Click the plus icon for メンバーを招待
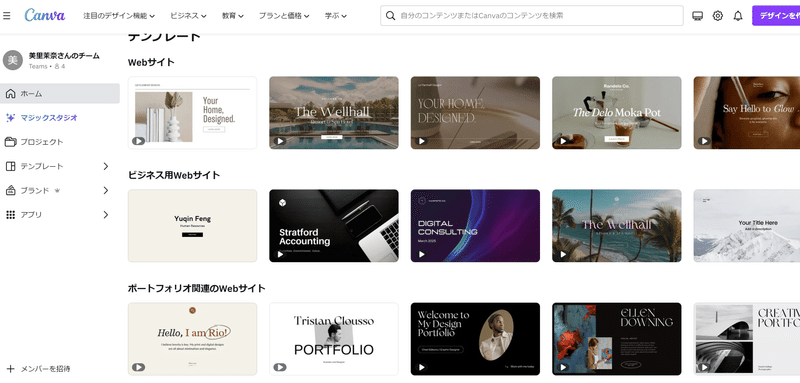The image size is (800, 383). pos(10,369)
